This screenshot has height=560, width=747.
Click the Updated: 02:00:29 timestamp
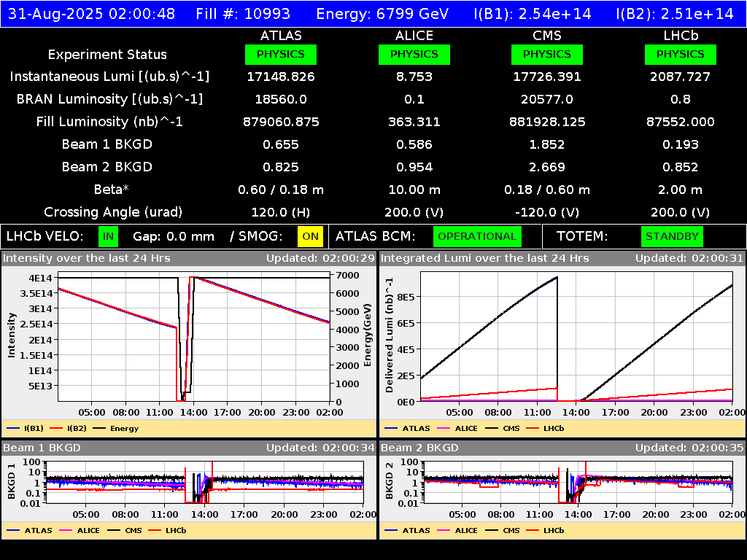[321, 259]
